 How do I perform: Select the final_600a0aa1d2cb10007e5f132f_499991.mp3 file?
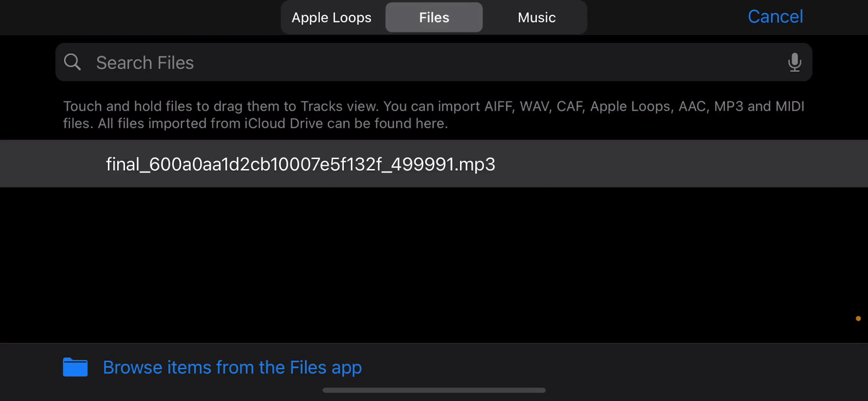(x=300, y=163)
